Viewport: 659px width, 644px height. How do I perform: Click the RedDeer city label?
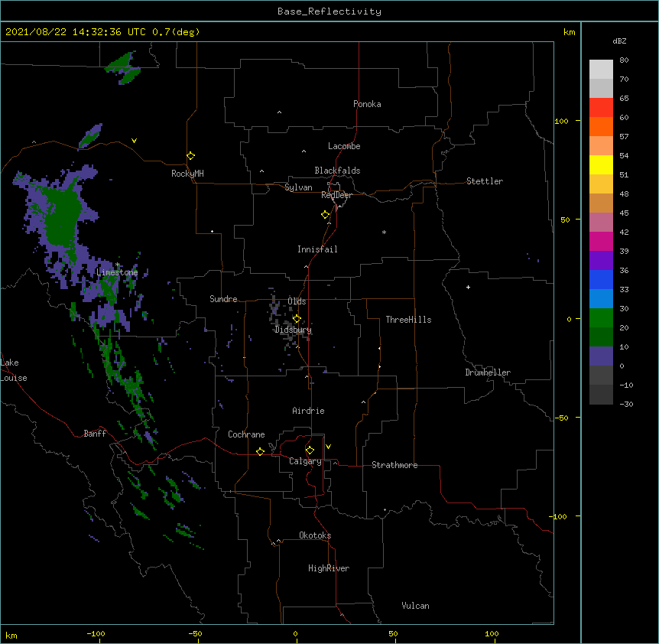pos(336,195)
